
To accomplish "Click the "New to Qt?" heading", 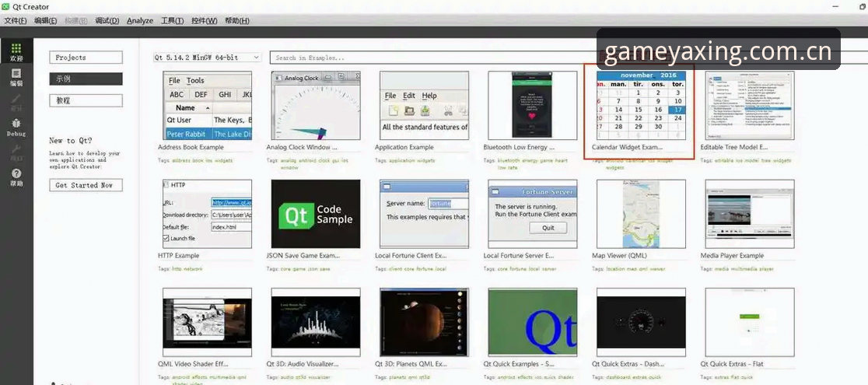I will [71, 141].
